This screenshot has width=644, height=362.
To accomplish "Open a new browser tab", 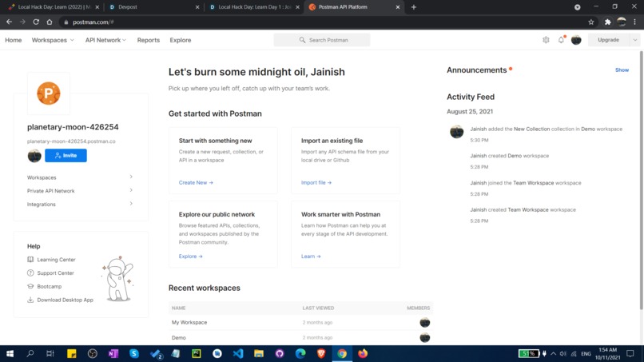I will click(414, 7).
